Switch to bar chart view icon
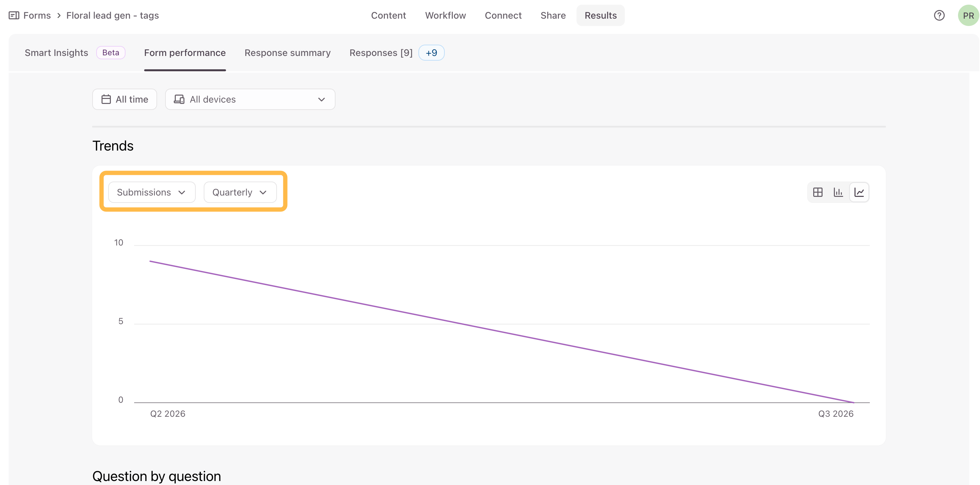Viewport: 980px width, 485px height. [x=838, y=192]
